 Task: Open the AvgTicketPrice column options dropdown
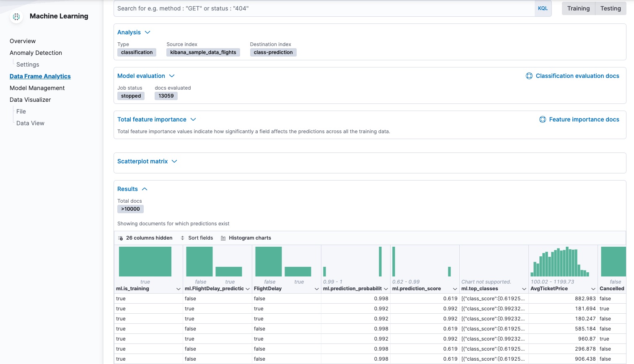pyautogui.click(x=593, y=289)
